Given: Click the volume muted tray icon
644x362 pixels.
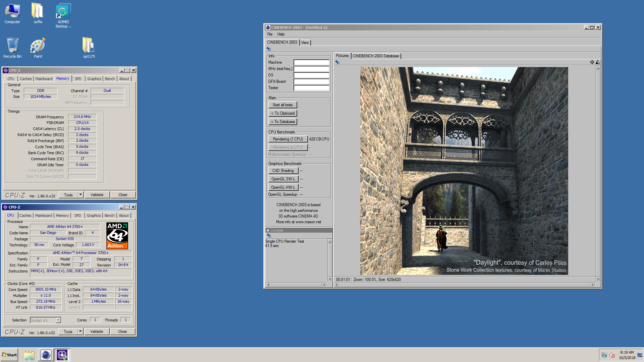Looking at the screenshot, I should point(612,355).
